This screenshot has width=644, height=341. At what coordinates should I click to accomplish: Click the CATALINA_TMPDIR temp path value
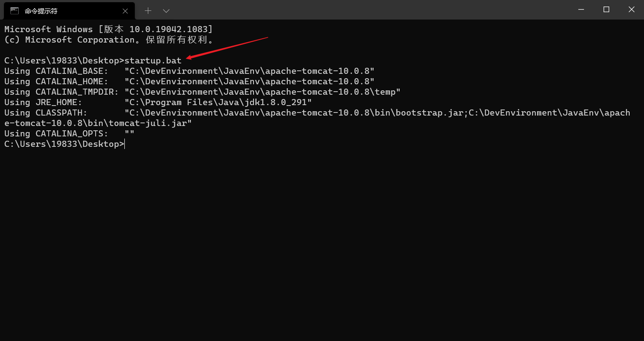point(262,92)
